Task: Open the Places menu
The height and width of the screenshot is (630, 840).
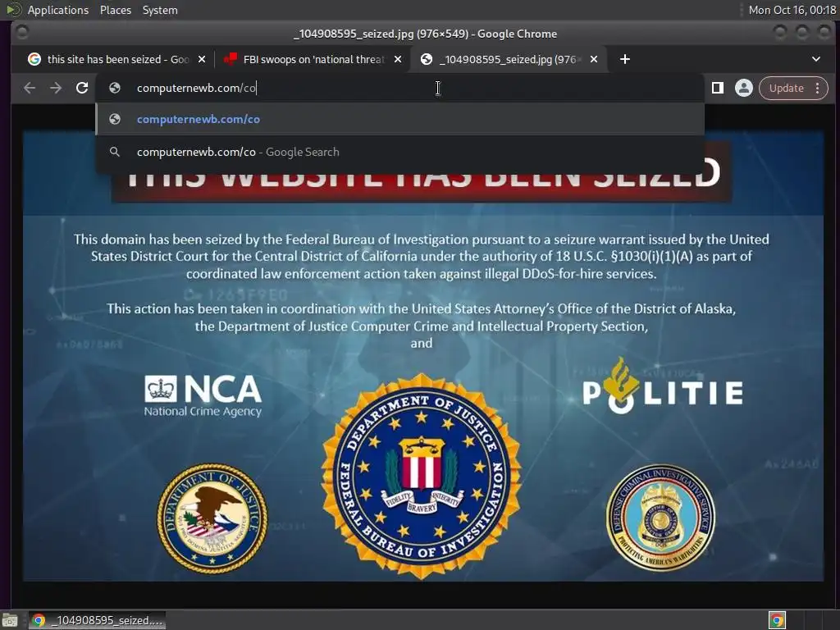Action: (115, 10)
